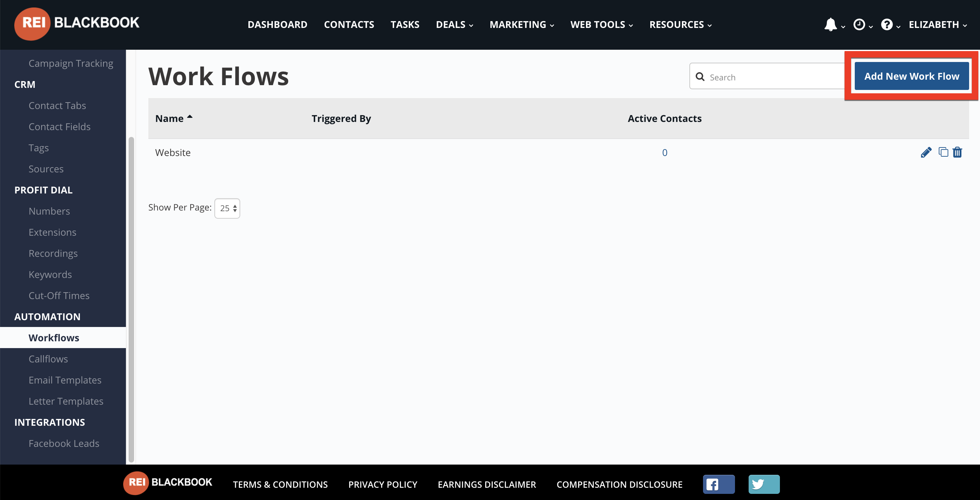Open the Facebook footer icon
This screenshot has height=500, width=980.
coord(719,484)
